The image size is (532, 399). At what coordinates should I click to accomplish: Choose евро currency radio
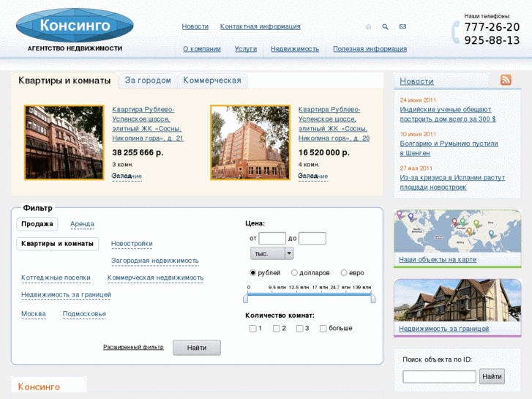click(344, 272)
